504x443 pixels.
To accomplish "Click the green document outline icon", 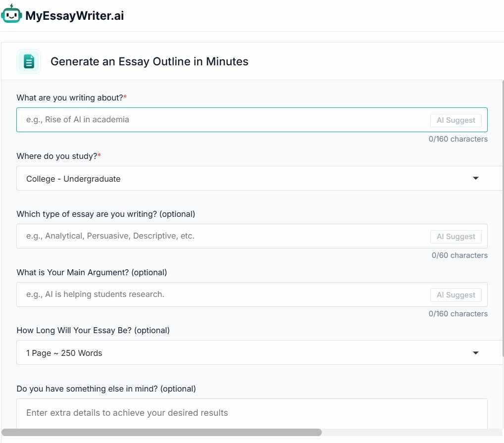I will click(29, 61).
